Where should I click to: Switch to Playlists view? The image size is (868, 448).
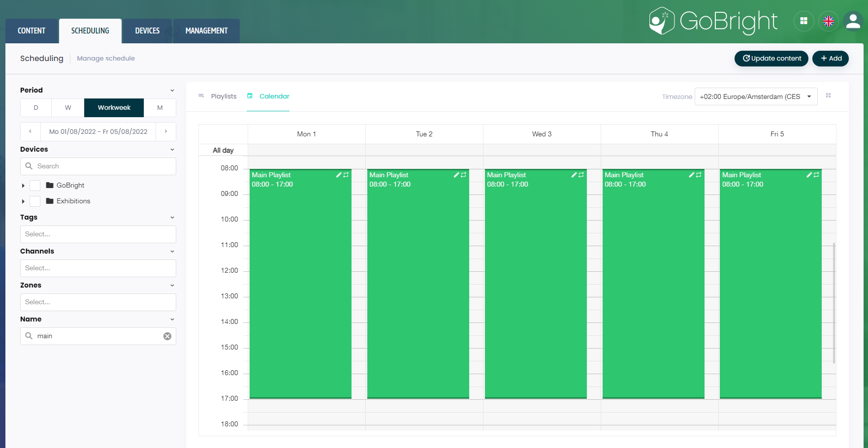point(218,96)
